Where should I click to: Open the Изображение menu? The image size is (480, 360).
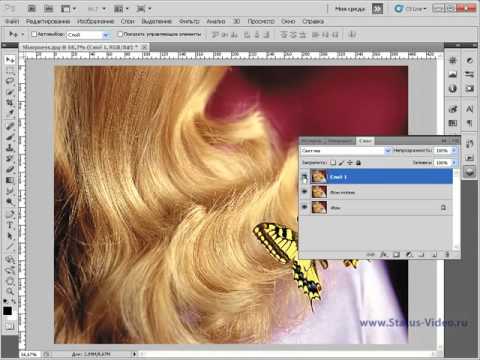[x=95, y=21]
